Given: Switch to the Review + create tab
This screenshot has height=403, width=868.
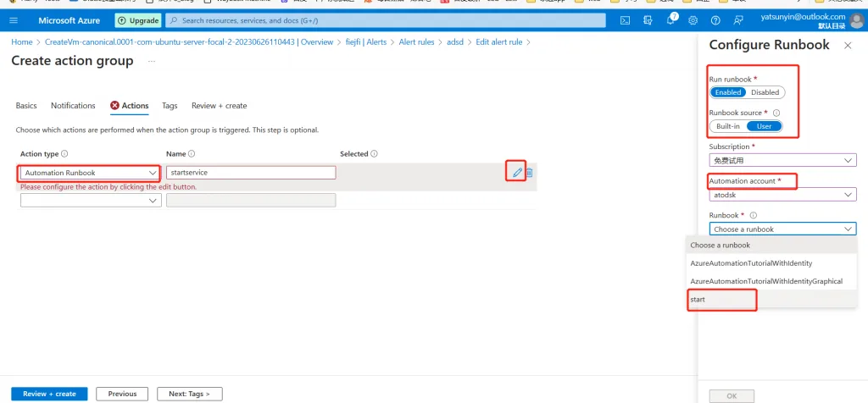Looking at the screenshot, I should (220, 106).
